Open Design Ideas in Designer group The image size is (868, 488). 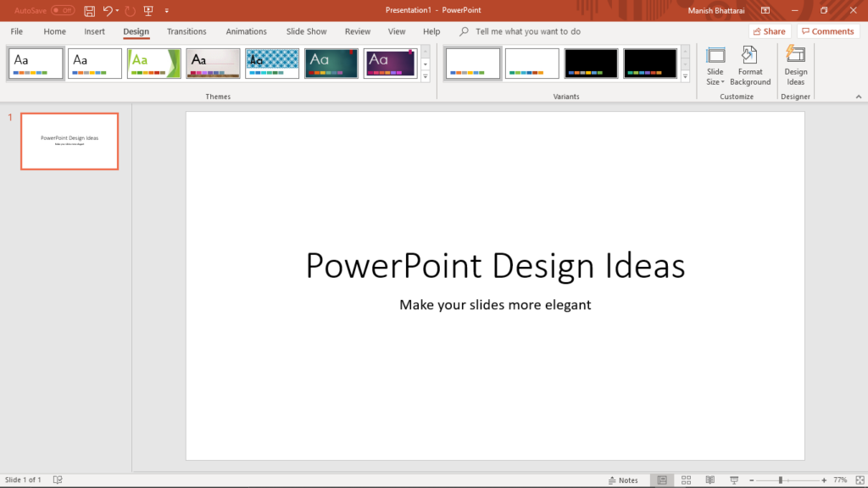coord(795,66)
